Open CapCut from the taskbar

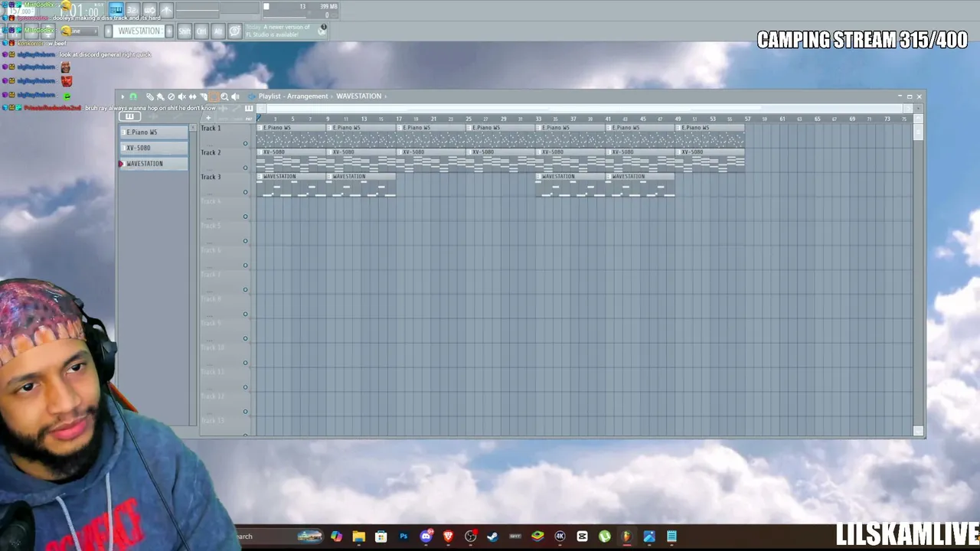coord(582,536)
